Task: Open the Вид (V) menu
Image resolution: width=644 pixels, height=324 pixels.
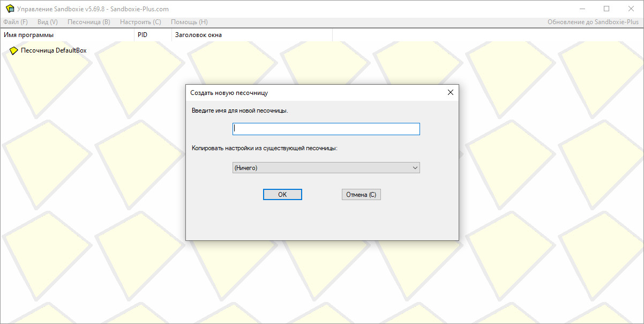Action: (48, 22)
